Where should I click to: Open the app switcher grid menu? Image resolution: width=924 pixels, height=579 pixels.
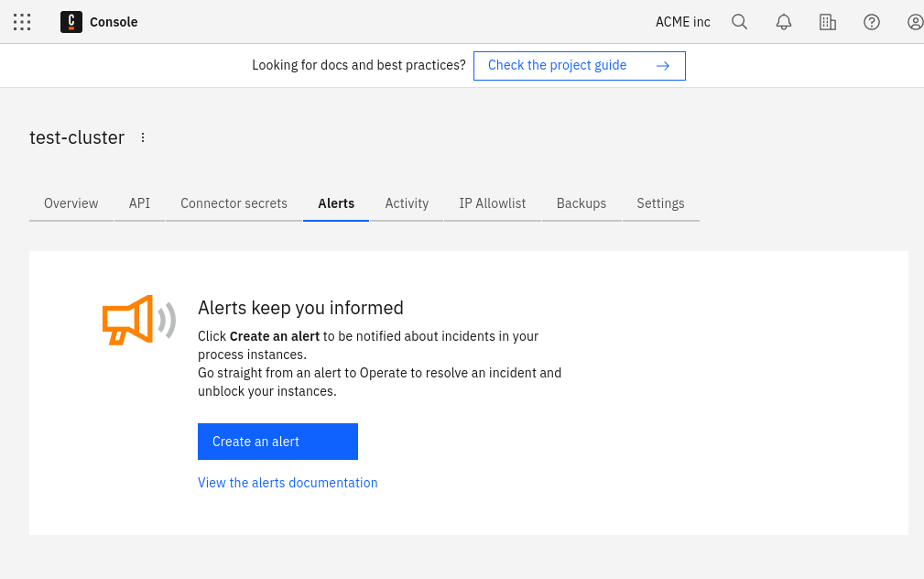22,22
